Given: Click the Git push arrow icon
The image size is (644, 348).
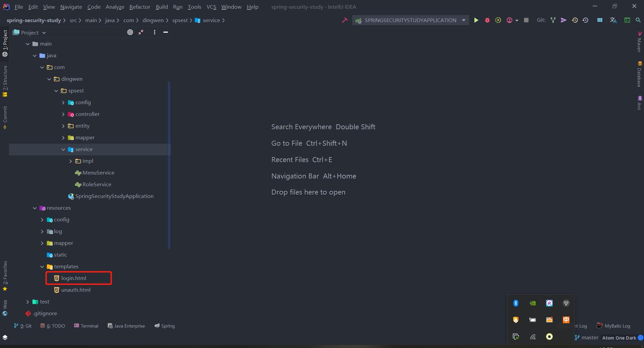Looking at the screenshot, I should pyautogui.click(x=564, y=20).
